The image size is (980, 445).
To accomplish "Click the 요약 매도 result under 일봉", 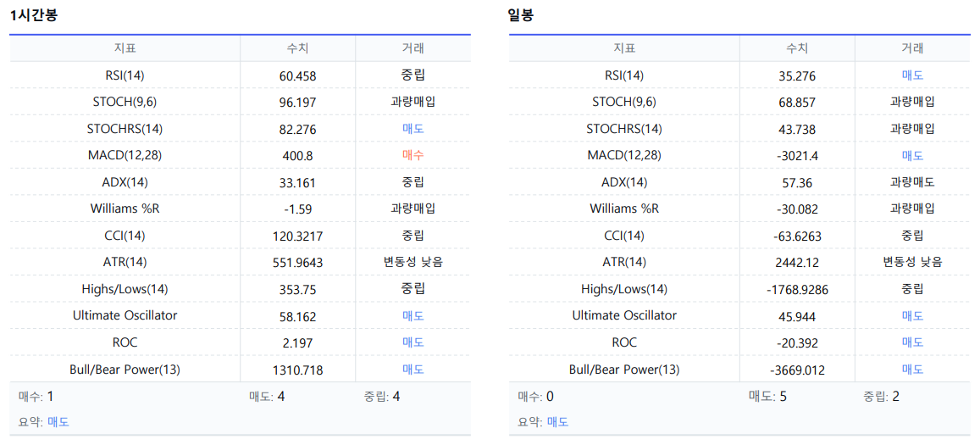I will click(557, 422).
